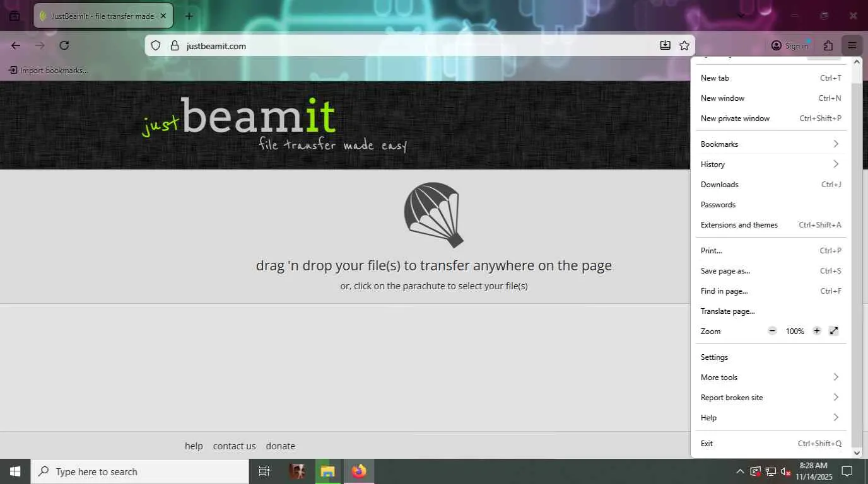Open the help link in the page footer
Screen dimensions: 868x484
coord(194,446)
